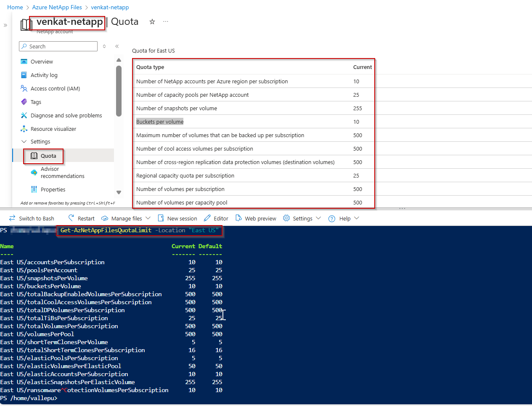The image size is (532, 406).
Task: Click the Quota type column header
Action: pos(150,67)
